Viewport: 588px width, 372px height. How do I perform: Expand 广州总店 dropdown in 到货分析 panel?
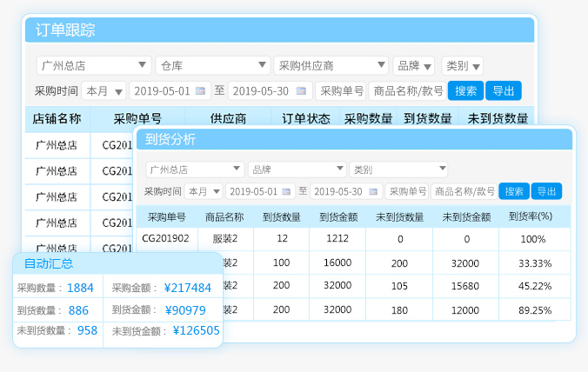click(195, 169)
